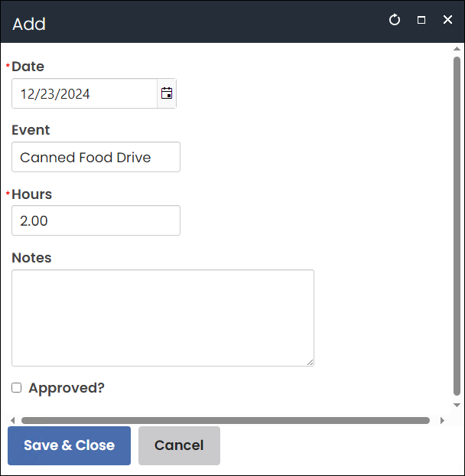Click the Approved? label text
The height and width of the screenshot is (476, 465).
67,388
